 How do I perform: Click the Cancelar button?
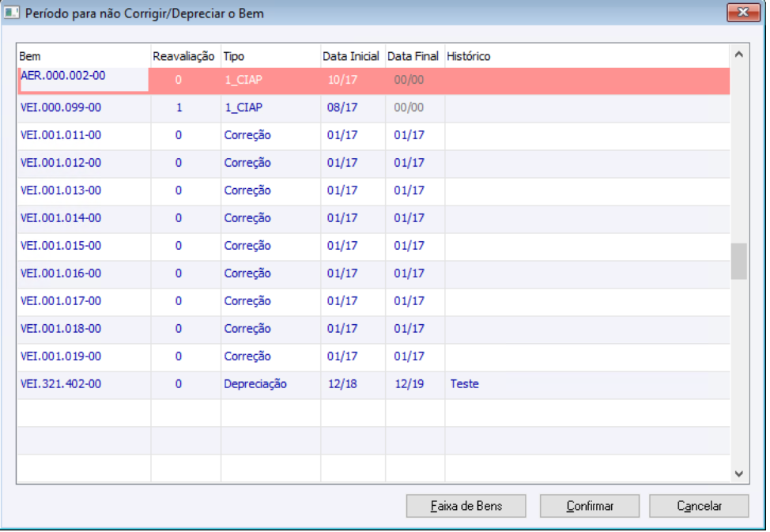(699, 506)
